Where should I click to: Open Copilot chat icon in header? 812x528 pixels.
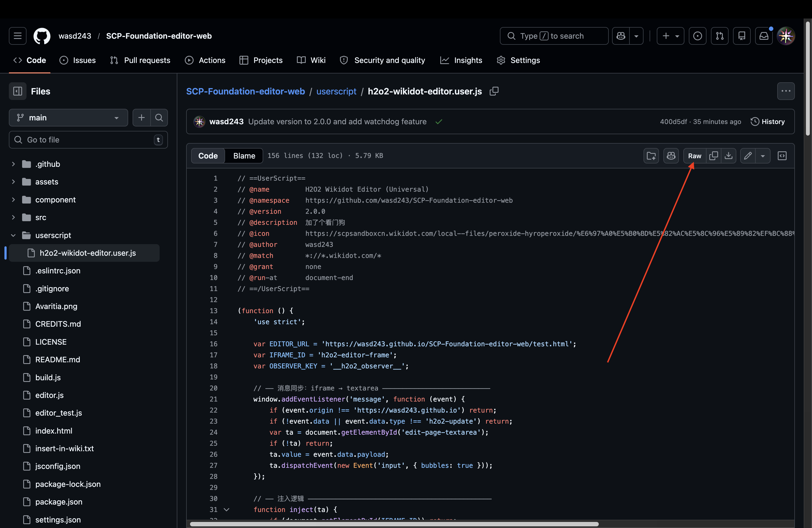621,36
